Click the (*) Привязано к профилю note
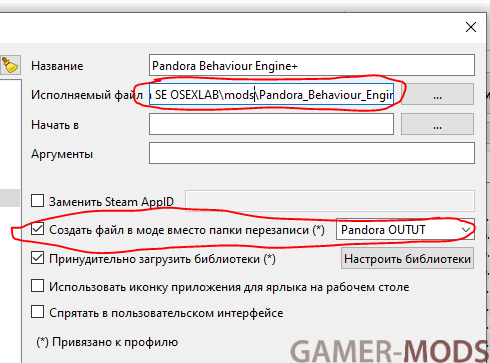The image size is (490, 363). tap(107, 342)
